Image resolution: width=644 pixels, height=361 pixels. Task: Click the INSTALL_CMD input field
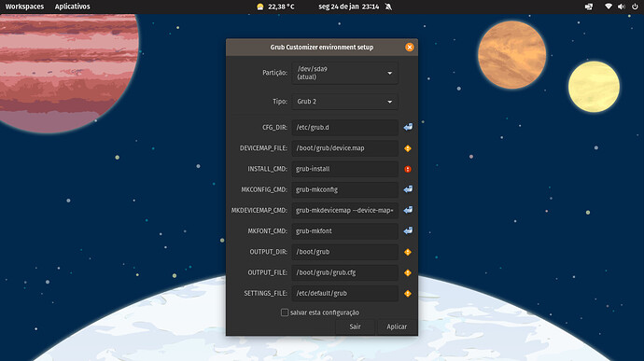[344, 169]
